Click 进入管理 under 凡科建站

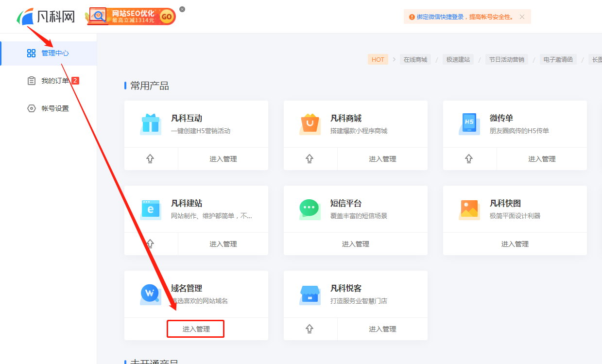224,244
